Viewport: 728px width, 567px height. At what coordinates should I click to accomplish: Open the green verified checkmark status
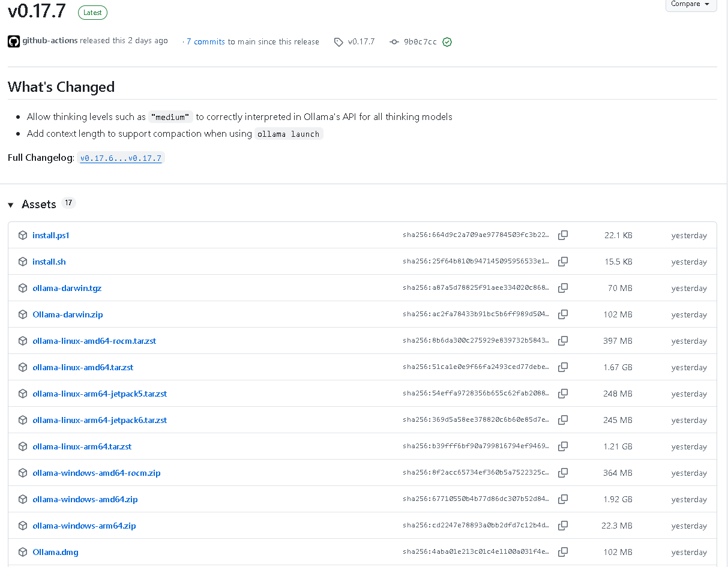[x=447, y=42]
